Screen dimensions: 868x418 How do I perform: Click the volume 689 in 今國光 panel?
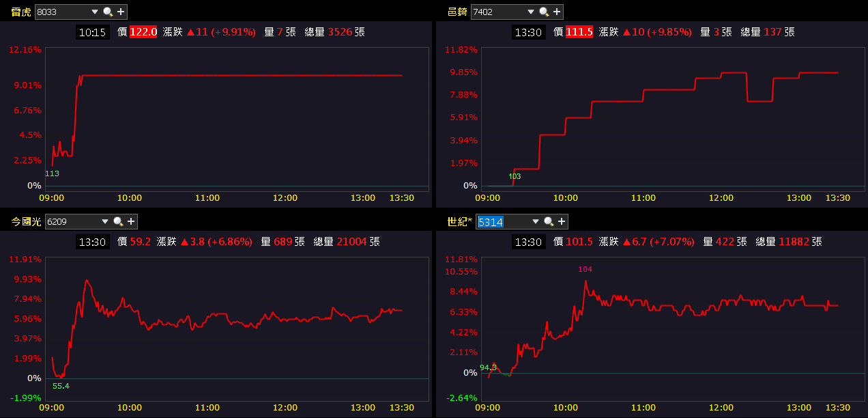pyautogui.click(x=283, y=241)
